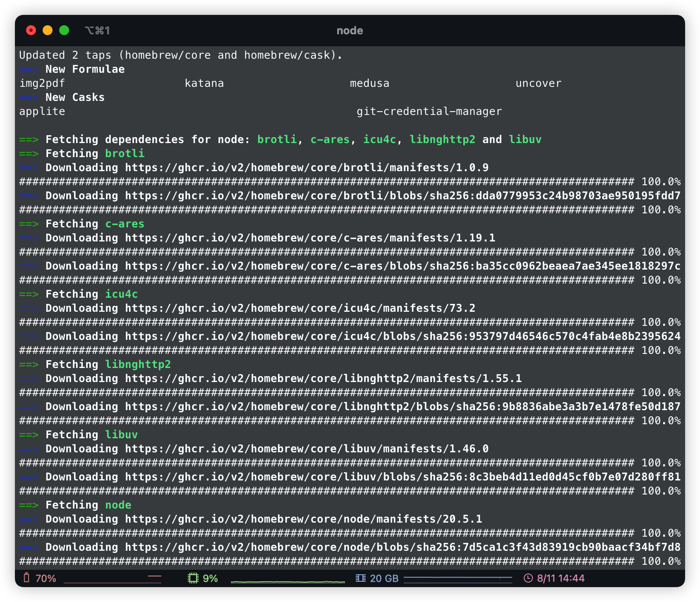Click 'Fetching libnghttp2' line
The width and height of the screenshot is (700, 602).
pos(95,364)
